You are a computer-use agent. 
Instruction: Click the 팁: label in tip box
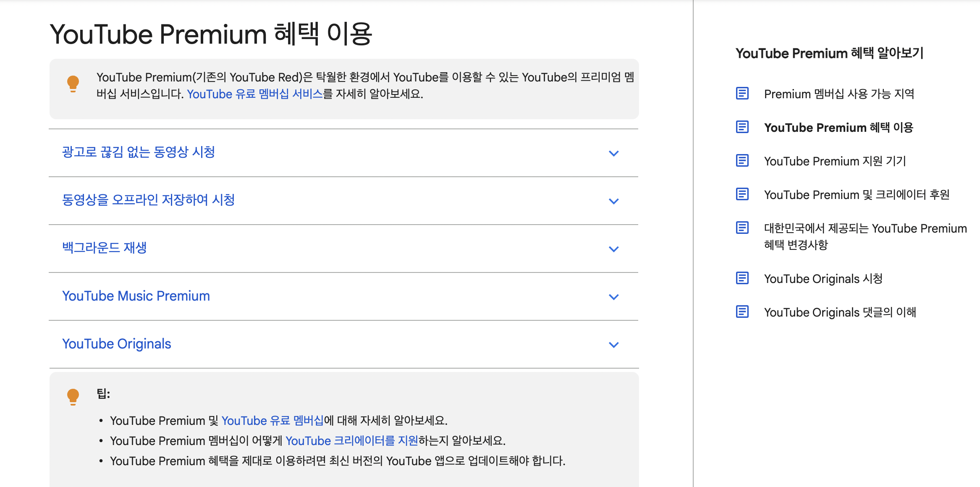(103, 394)
